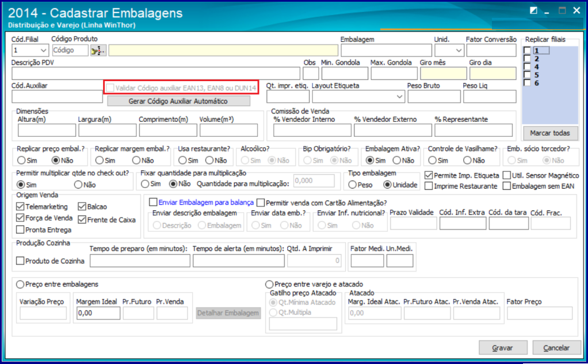
Task: Check Pronta Entrega checkbox
Action: coord(20,229)
